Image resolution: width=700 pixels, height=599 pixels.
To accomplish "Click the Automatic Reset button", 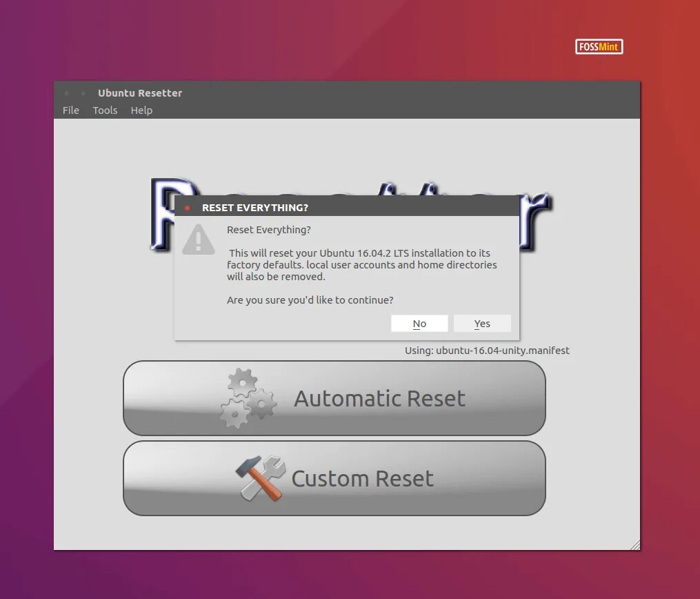I will [334, 398].
